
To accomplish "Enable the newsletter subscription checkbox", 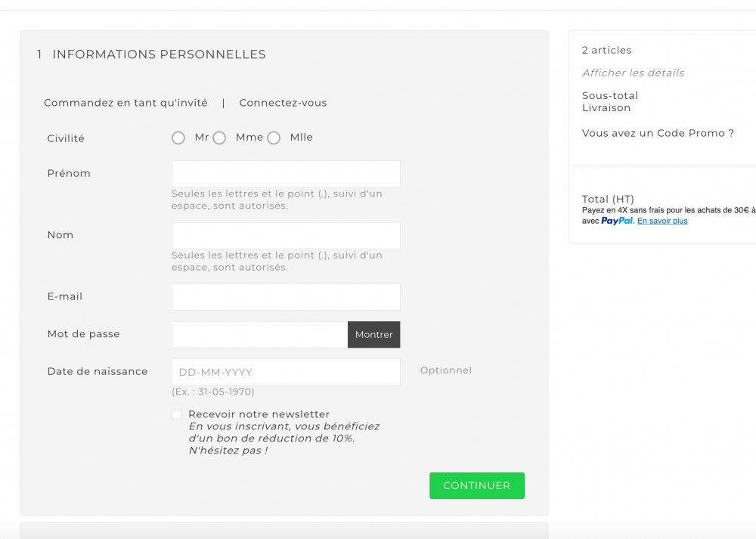I will coord(177,415).
